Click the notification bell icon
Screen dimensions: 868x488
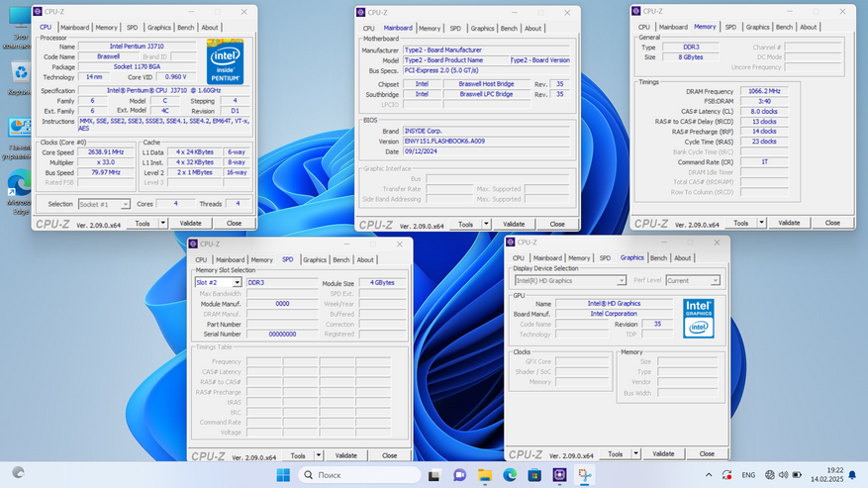[854, 475]
